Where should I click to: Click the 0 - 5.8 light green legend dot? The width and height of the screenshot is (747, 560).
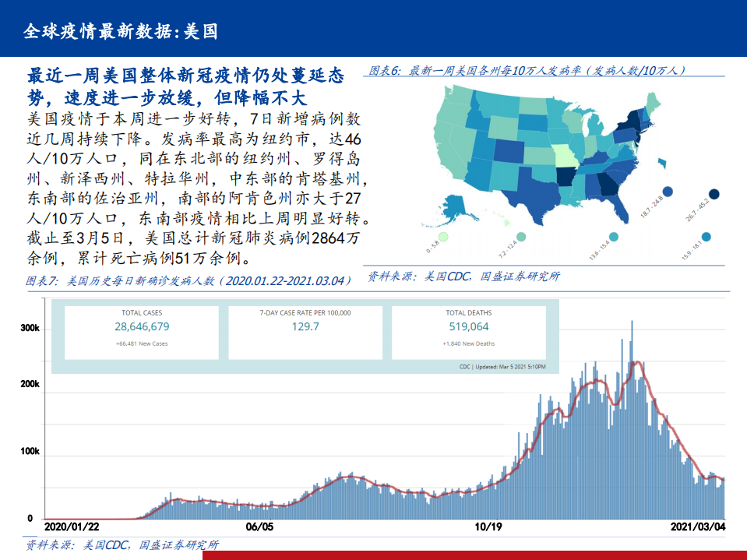point(443,237)
